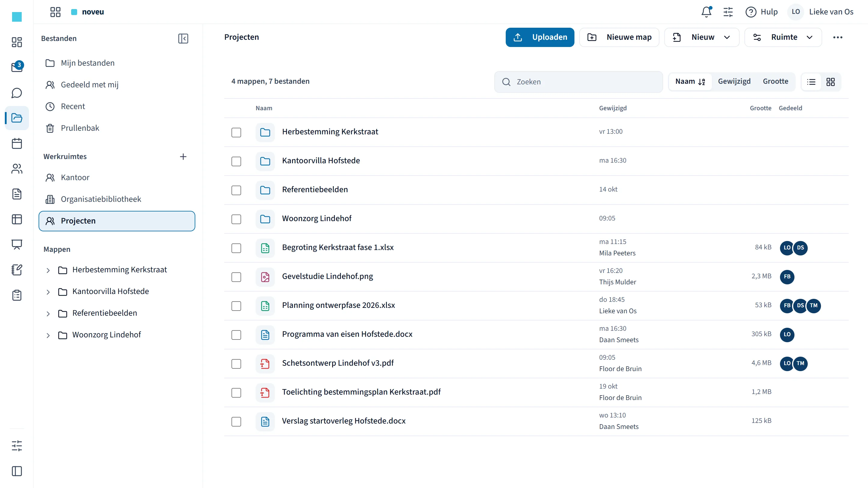Open the Organisatiebibliotheek workspace
The height and width of the screenshot is (488, 868).
point(117,199)
